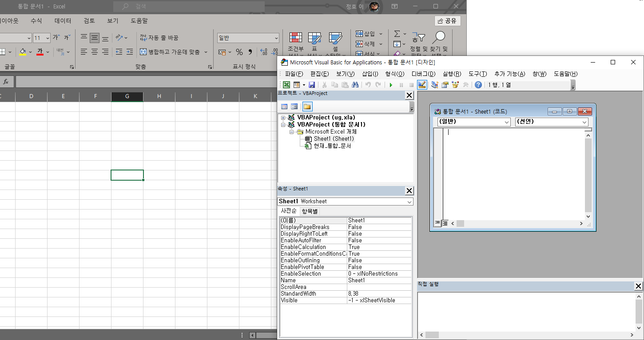
Task: Toggle Folders button in Project panel
Action: pyautogui.click(x=307, y=107)
